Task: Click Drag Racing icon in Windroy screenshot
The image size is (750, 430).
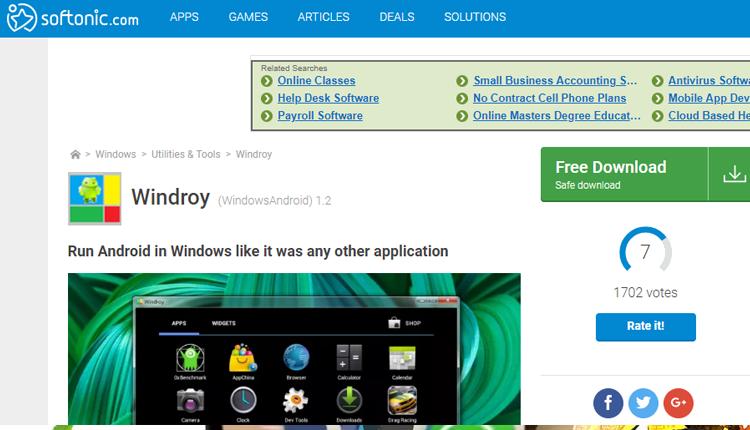Action: pyautogui.click(x=402, y=400)
